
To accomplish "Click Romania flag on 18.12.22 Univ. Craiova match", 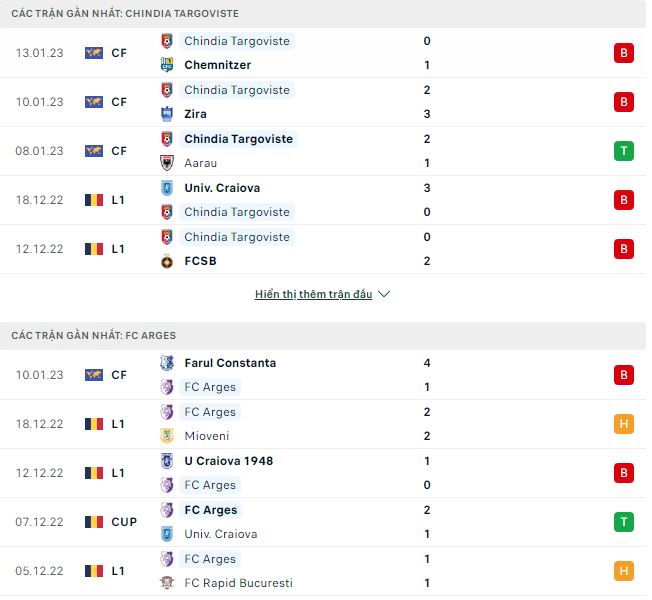I will pos(94,200).
